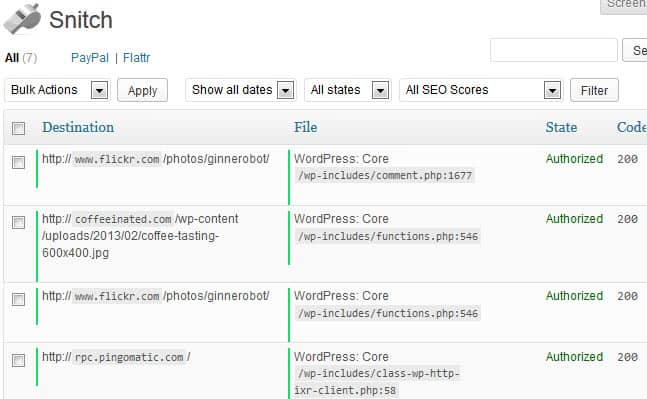Sort by the Code column header
Image resolution: width=647 pixels, height=399 pixels.
pyautogui.click(x=632, y=127)
